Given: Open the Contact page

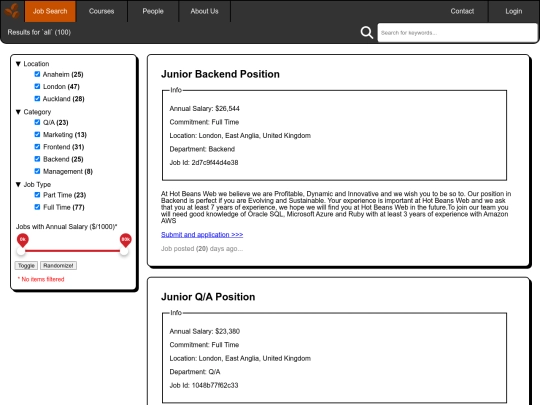Looking at the screenshot, I should point(462,11).
